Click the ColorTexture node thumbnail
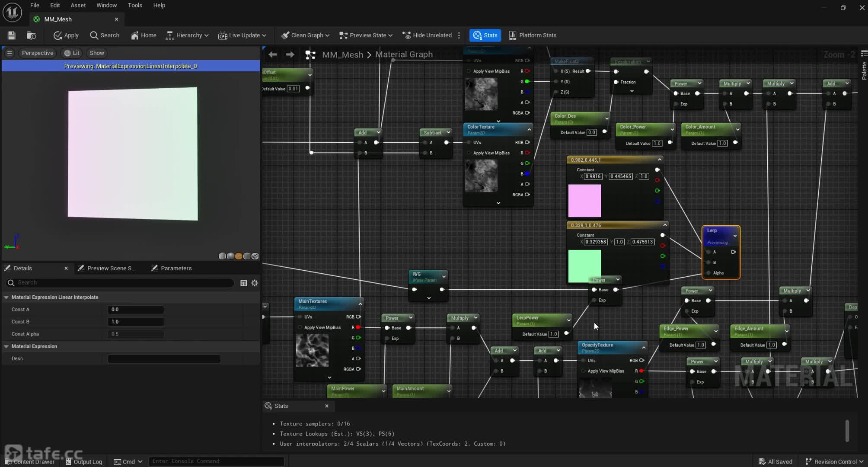 click(x=481, y=176)
